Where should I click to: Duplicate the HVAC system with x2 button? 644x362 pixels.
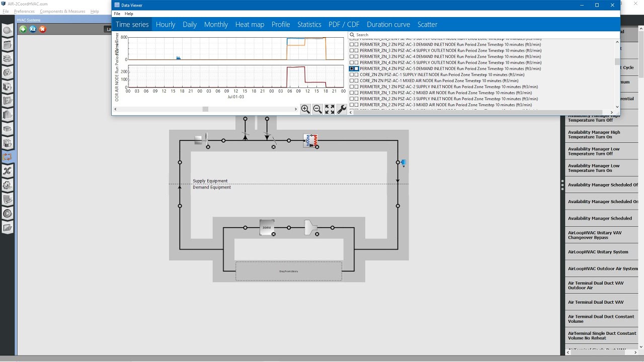tap(33, 29)
